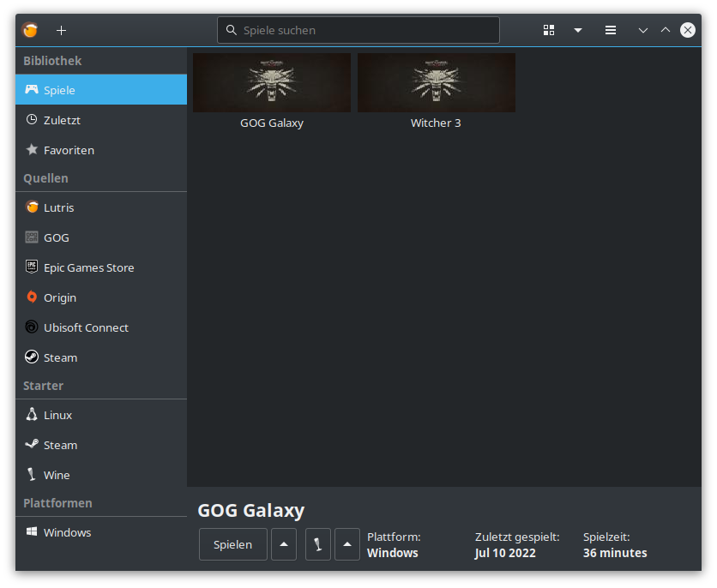This screenshot has height=588, width=717.
Task: Focus the Spiele suchen search field
Action: (x=358, y=30)
